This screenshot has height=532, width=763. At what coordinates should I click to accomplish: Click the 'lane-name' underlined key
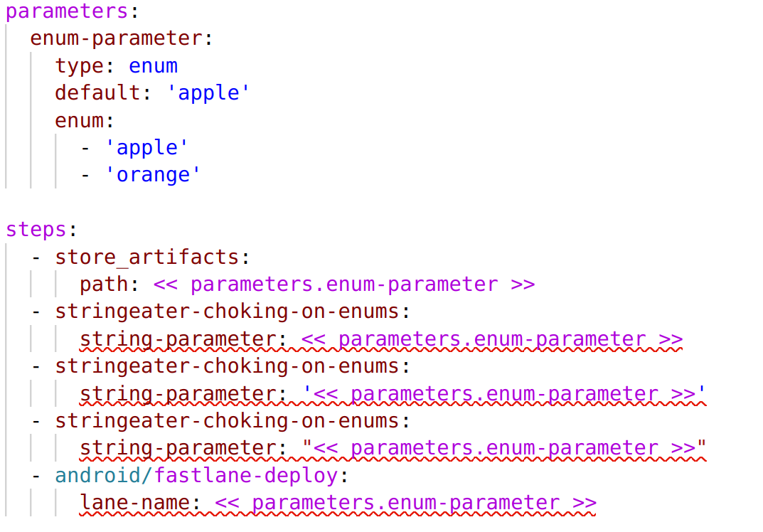pyautogui.click(x=134, y=503)
